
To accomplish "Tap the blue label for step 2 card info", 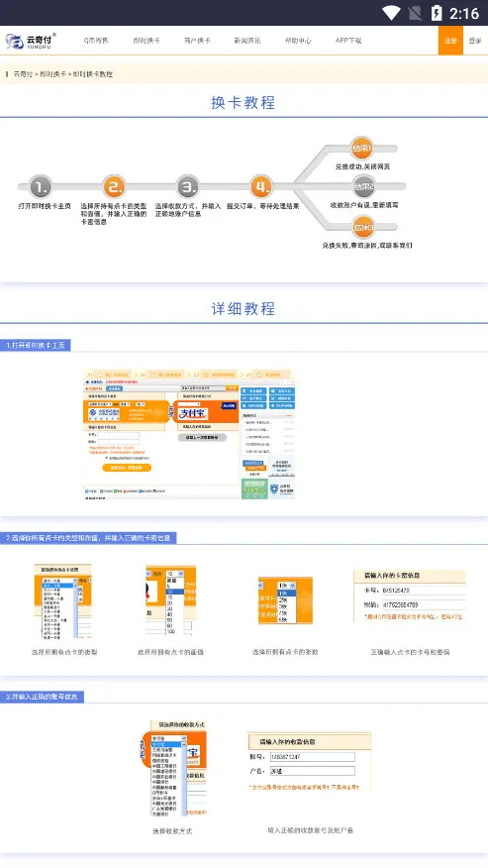I will 88,537.
